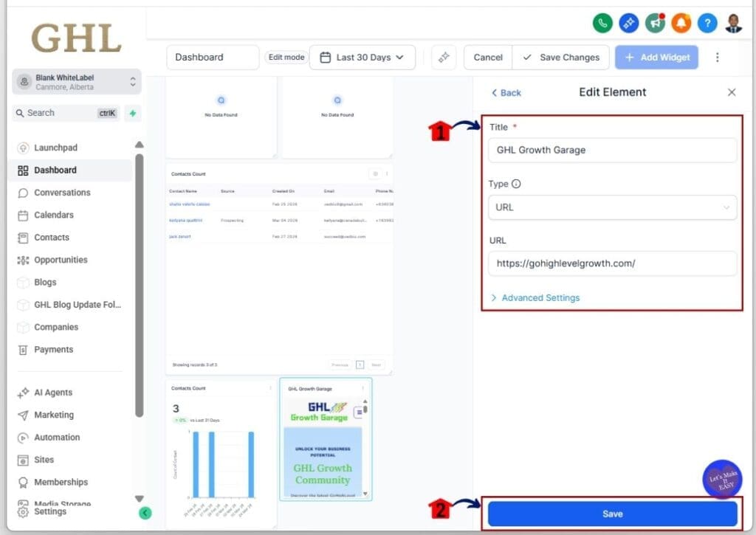Click the Add Widget button

656,58
